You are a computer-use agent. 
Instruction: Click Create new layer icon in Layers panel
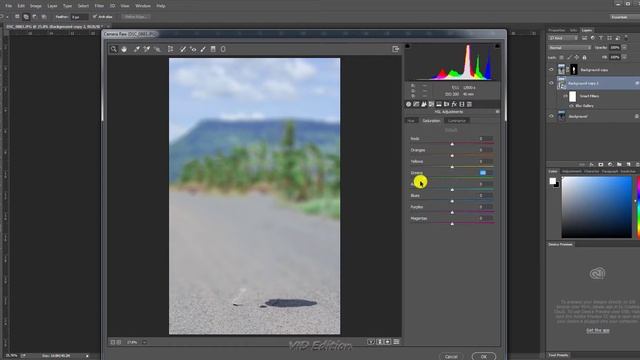click(629, 164)
